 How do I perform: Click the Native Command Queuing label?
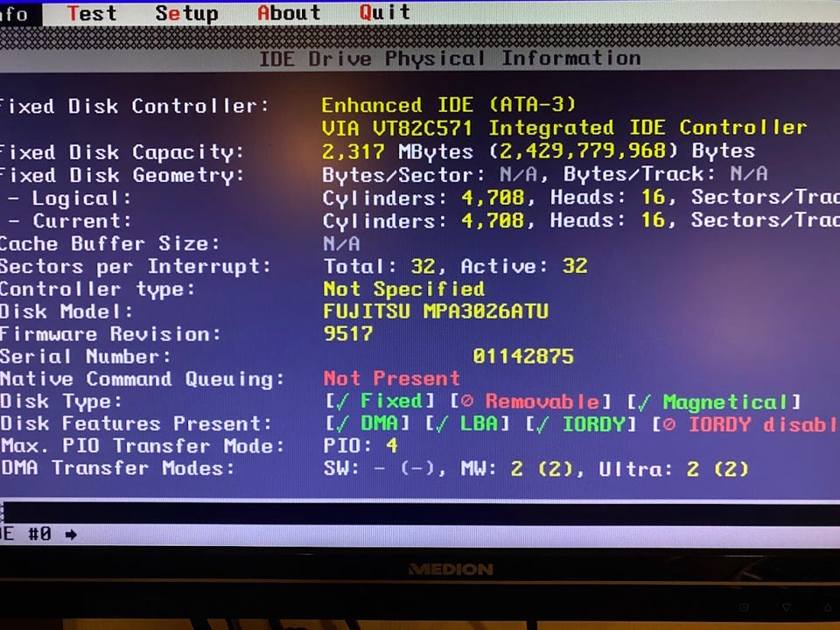click(142, 379)
